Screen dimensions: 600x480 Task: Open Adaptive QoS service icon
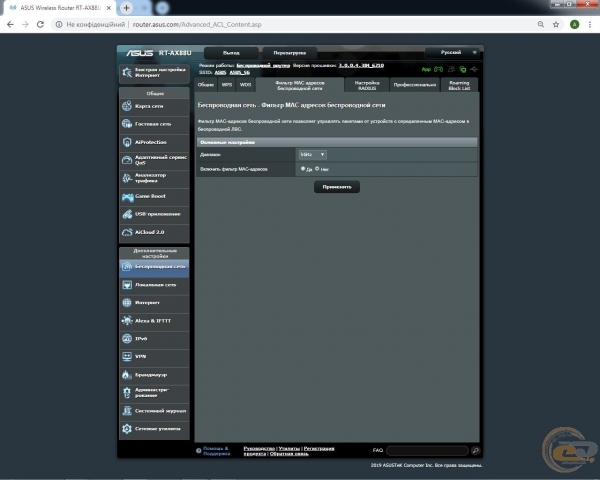click(127, 160)
